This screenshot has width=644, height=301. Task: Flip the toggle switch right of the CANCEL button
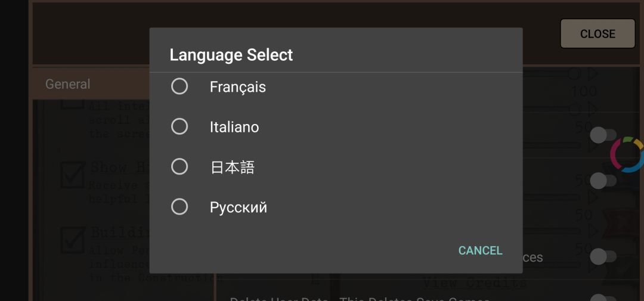(x=601, y=257)
